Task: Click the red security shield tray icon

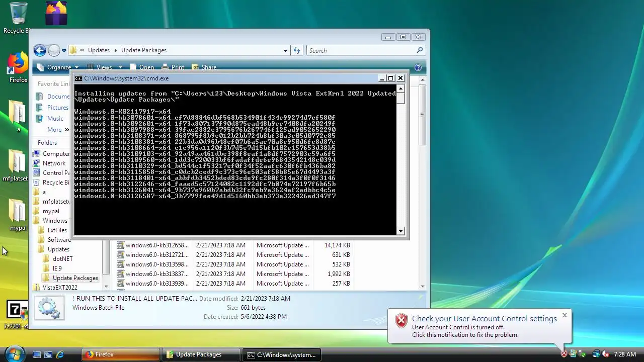Action: tap(564, 354)
